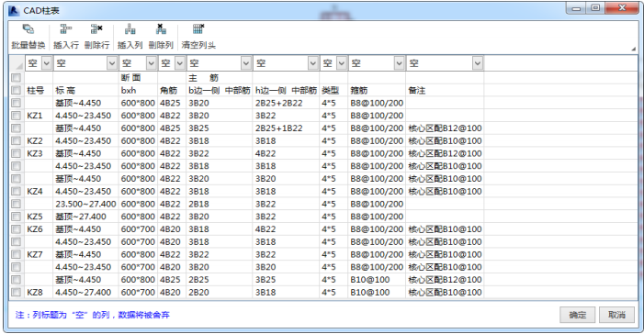Screen dimensions: 644x334
Task: Open the column-type dropdown above 柱号
Action: 47,63
